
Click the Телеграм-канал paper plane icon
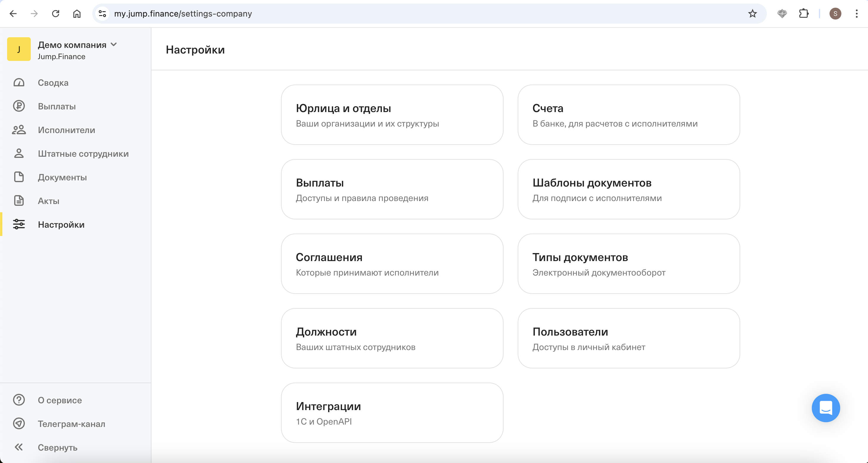point(19,424)
